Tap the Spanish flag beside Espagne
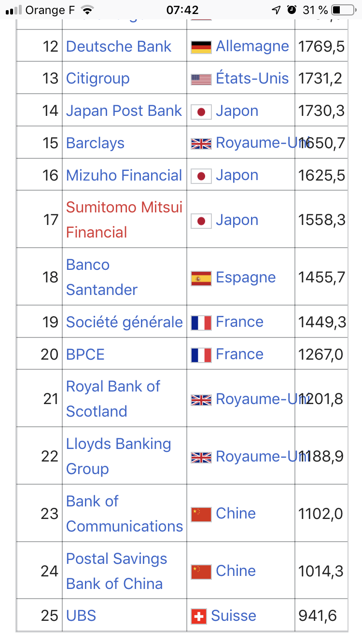The image size is (362, 644). coord(201,278)
